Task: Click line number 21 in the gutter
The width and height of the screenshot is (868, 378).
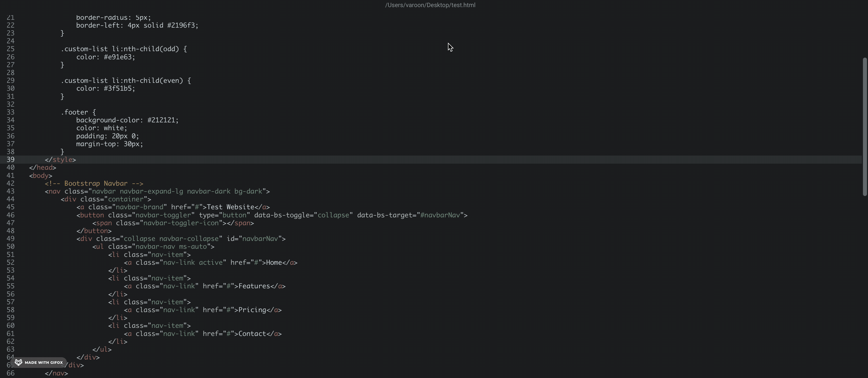Action: pos(10,17)
